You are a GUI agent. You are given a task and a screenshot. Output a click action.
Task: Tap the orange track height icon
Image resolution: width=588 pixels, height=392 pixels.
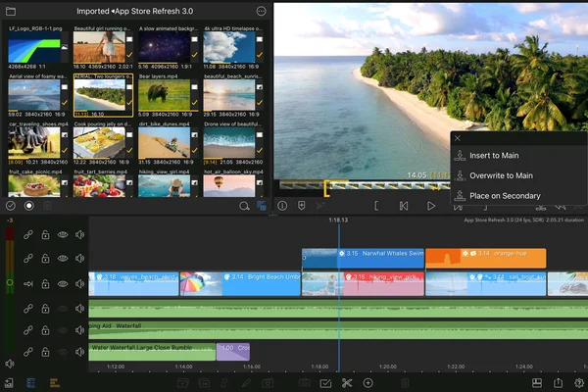[54, 383]
